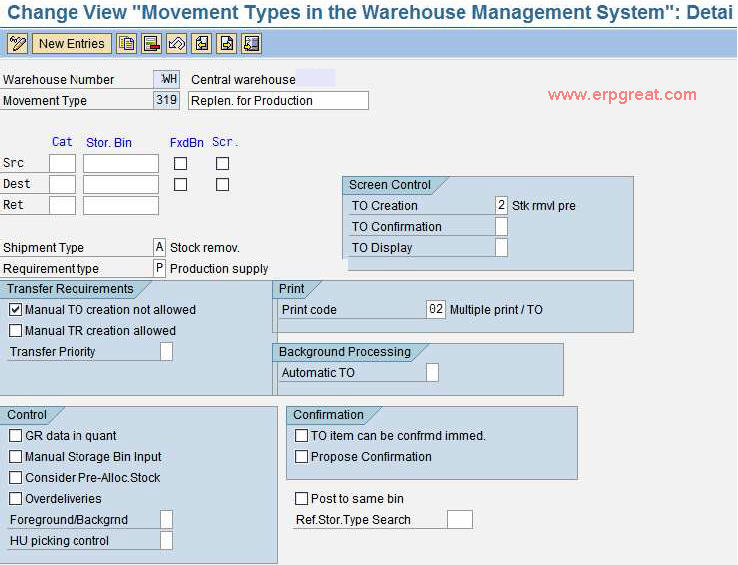738x565 pixels.
Task: Uncheck Manual TO creation not allowed
Action: coord(16,310)
